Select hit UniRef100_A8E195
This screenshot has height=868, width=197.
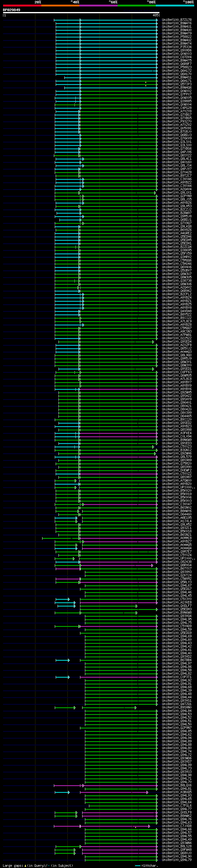click(177, 518)
